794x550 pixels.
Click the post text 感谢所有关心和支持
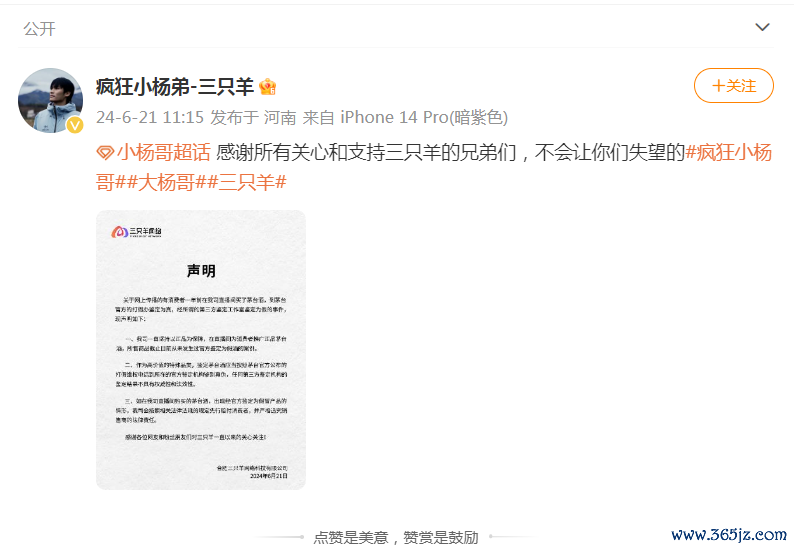coord(272,152)
